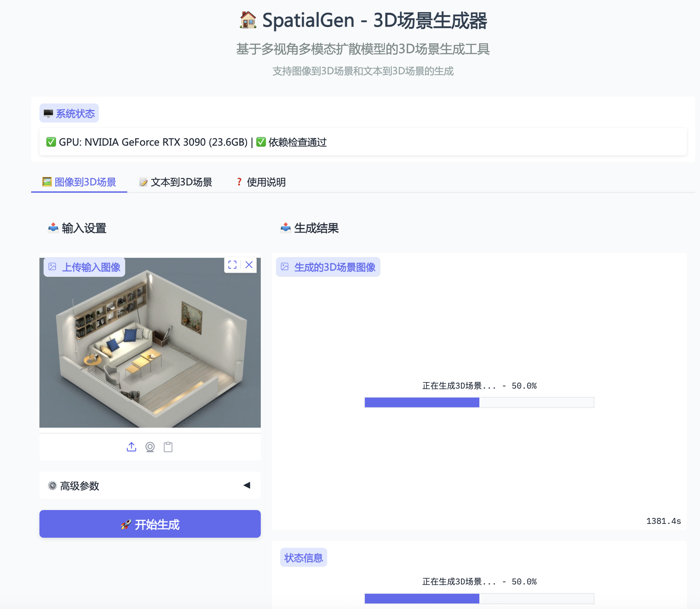Click the 生成的3D场景图像 label
This screenshot has height=609, width=700.
pos(328,267)
